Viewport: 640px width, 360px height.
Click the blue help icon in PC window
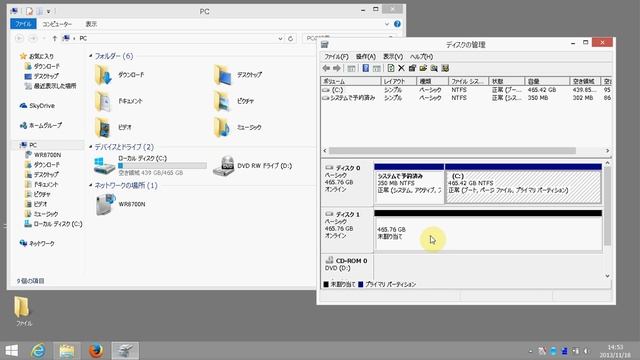[397, 24]
